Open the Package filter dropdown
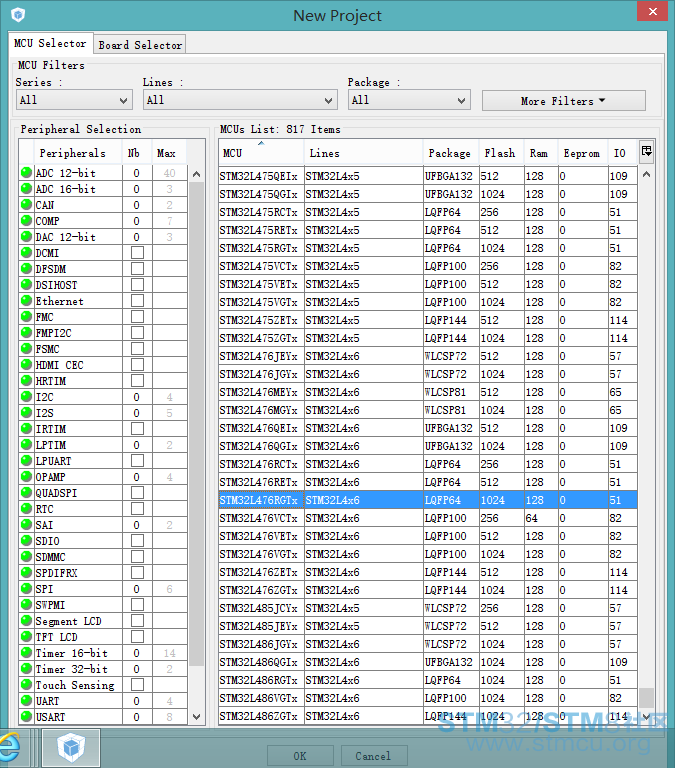The height and width of the screenshot is (768, 675). tap(410, 100)
